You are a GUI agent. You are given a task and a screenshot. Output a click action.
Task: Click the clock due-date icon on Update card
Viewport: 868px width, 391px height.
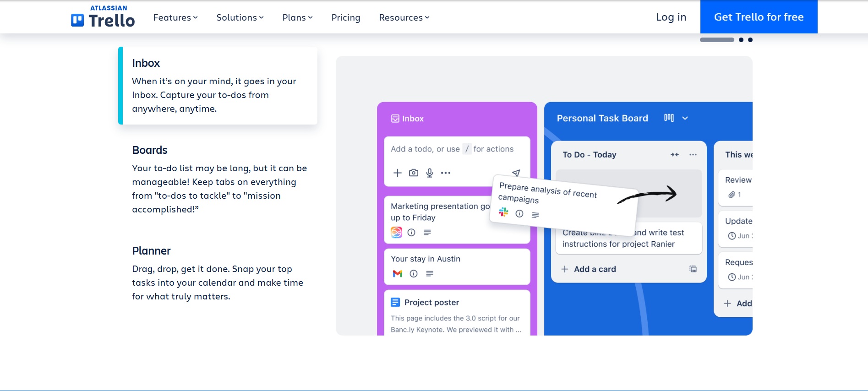(732, 236)
